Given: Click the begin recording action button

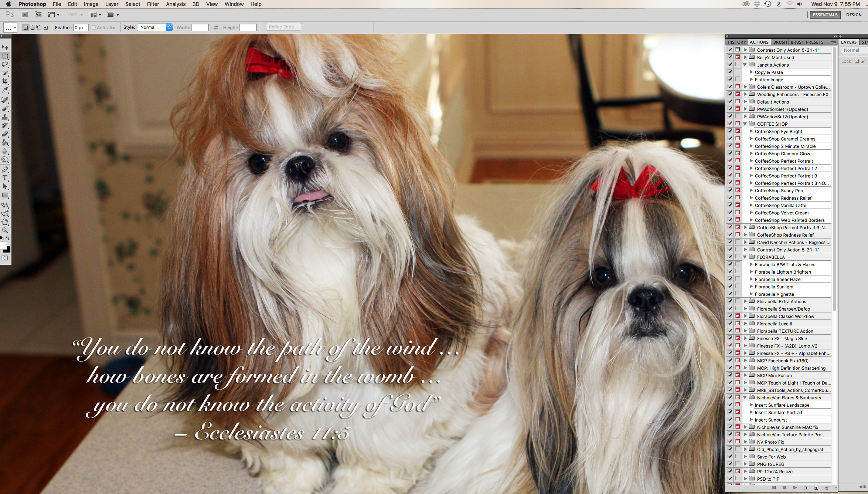Looking at the screenshot, I should [x=784, y=488].
